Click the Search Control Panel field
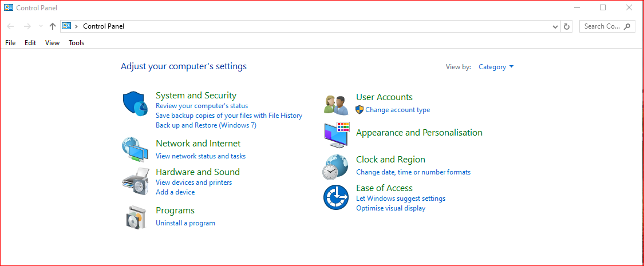The width and height of the screenshot is (644, 266). (x=607, y=26)
